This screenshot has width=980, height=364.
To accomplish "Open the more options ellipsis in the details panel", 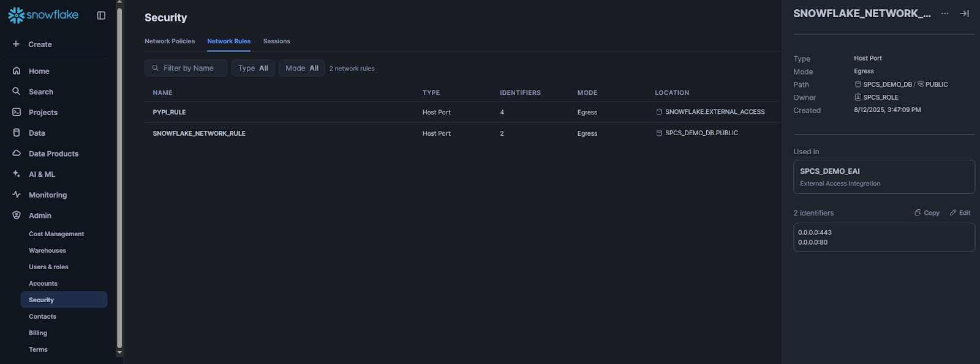I will [945, 13].
